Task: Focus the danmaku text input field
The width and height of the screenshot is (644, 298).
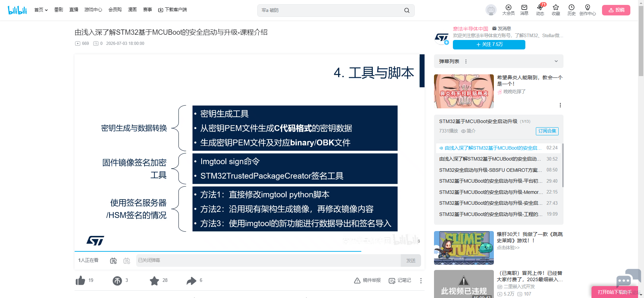Action: pos(268,260)
